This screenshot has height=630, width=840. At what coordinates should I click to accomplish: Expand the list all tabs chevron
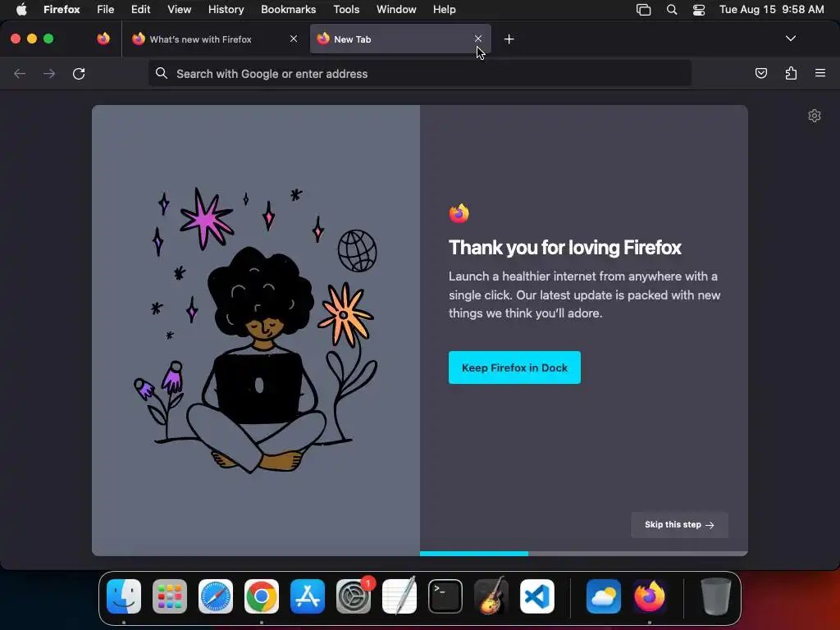point(790,39)
